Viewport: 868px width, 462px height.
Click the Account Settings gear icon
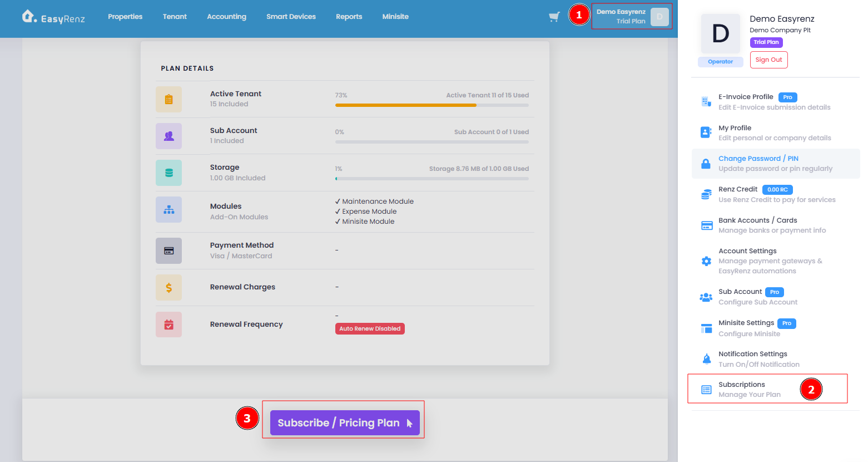click(x=706, y=261)
